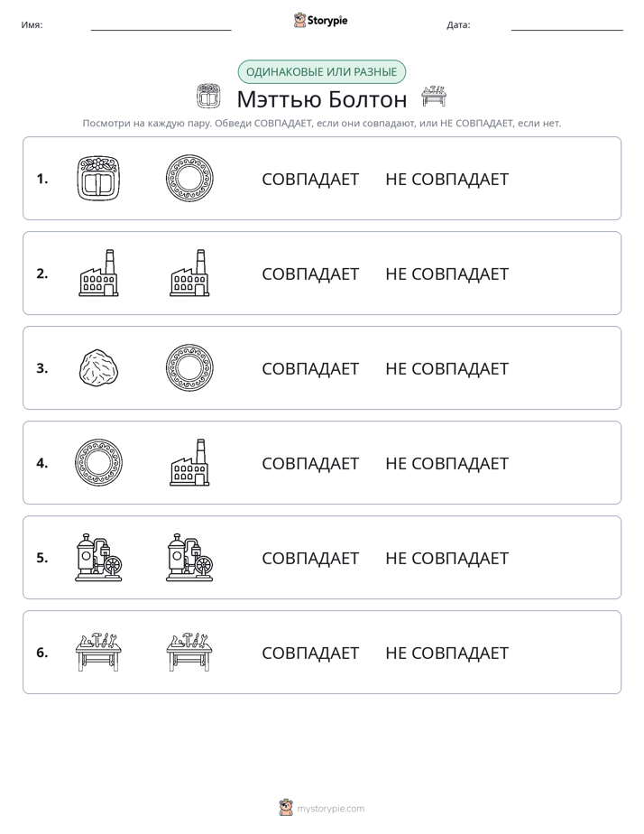Click the buckle icon in row 1

[98, 179]
